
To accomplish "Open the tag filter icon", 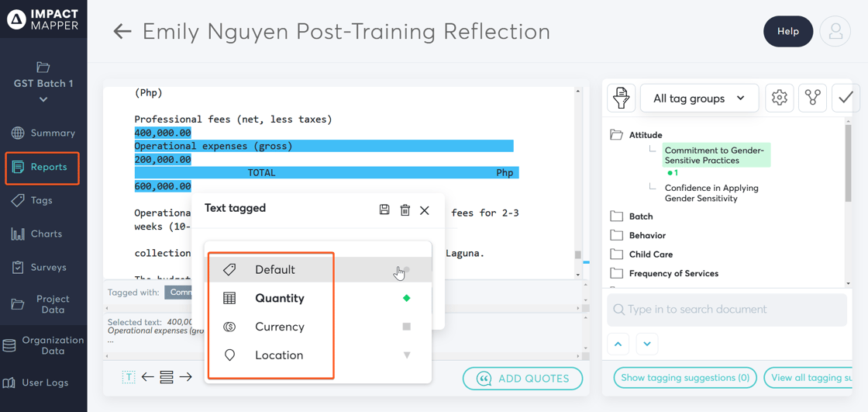I will (621, 99).
